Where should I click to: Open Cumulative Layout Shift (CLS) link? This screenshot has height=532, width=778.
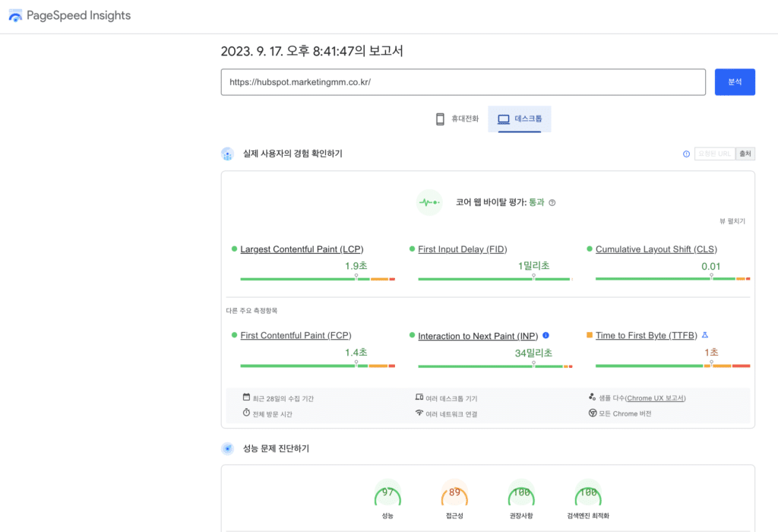pos(656,249)
